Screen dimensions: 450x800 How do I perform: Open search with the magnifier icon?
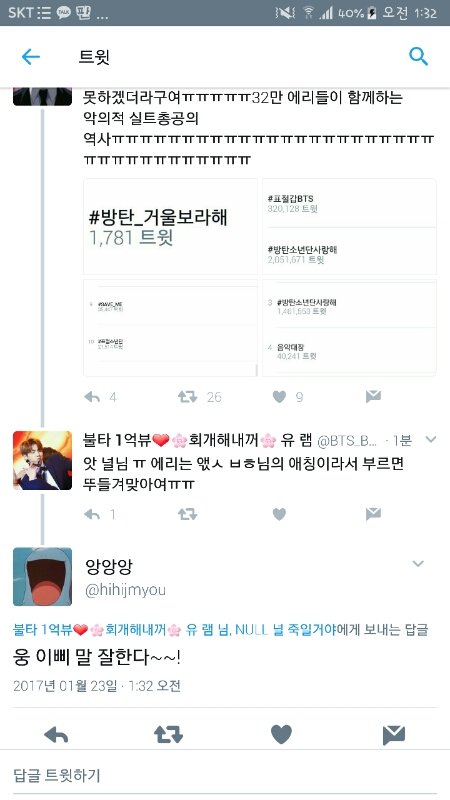pyautogui.click(x=418, y=56)
